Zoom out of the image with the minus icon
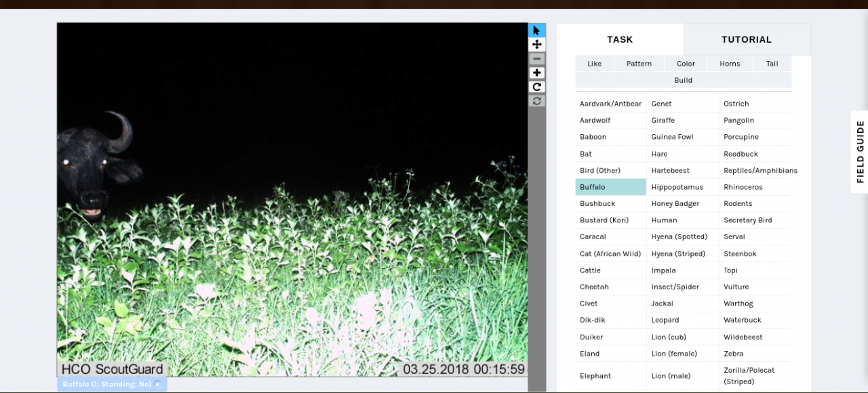868x393 pixels. [536, 59]
